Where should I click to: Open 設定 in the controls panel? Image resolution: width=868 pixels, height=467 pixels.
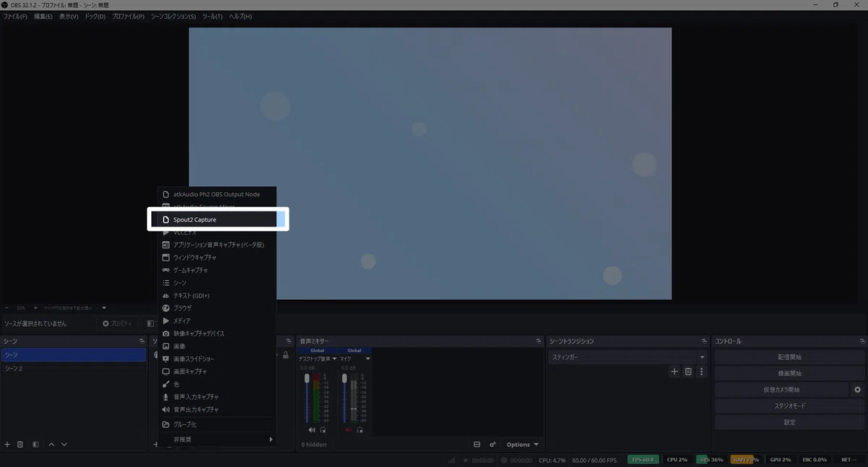789,422
